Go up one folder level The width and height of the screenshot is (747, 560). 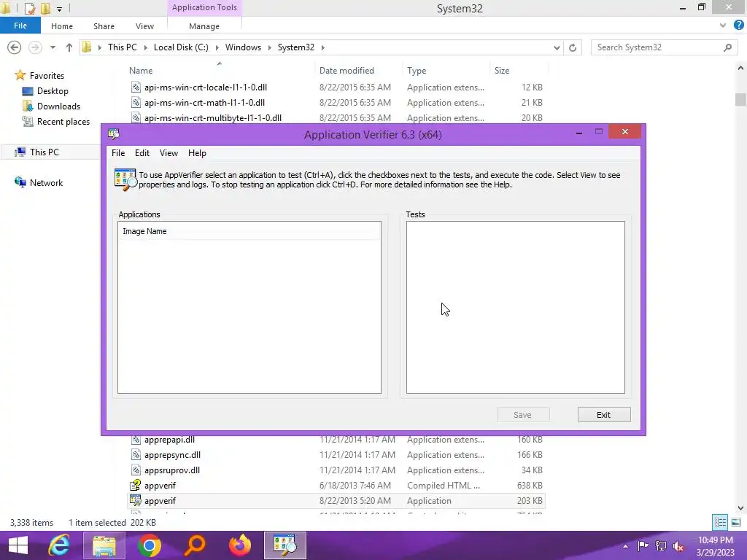[69, 47]
